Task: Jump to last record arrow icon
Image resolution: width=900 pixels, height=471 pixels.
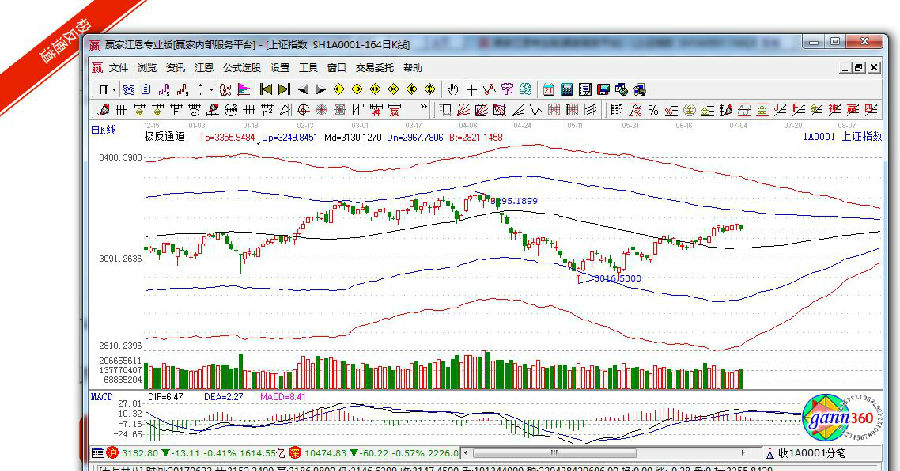Action: pos(284,89)
